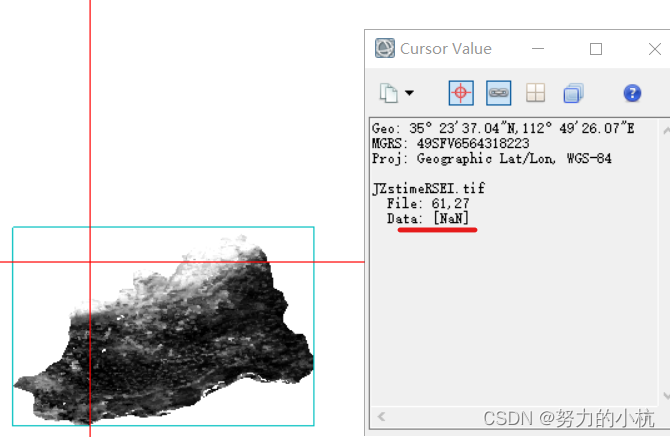670x437 pixels.
Task: Minimize the Cursor Value window
Action: [x=538, y=49]
